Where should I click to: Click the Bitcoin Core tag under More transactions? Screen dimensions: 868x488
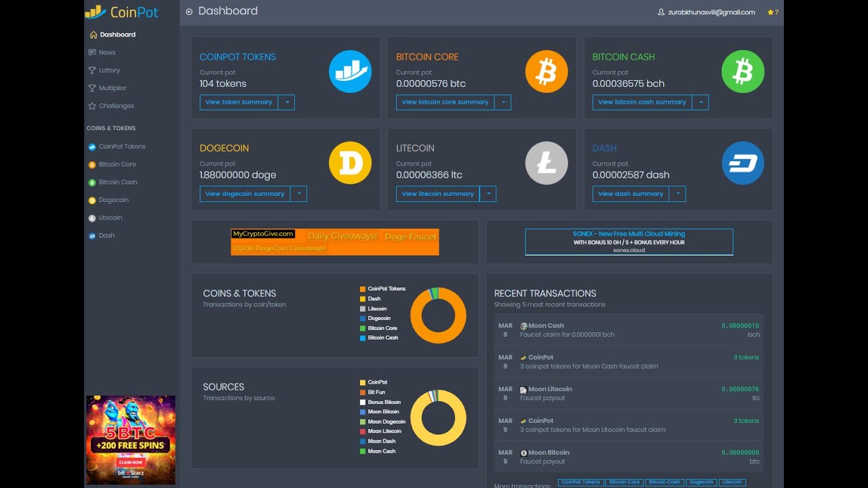click(624, 482)
